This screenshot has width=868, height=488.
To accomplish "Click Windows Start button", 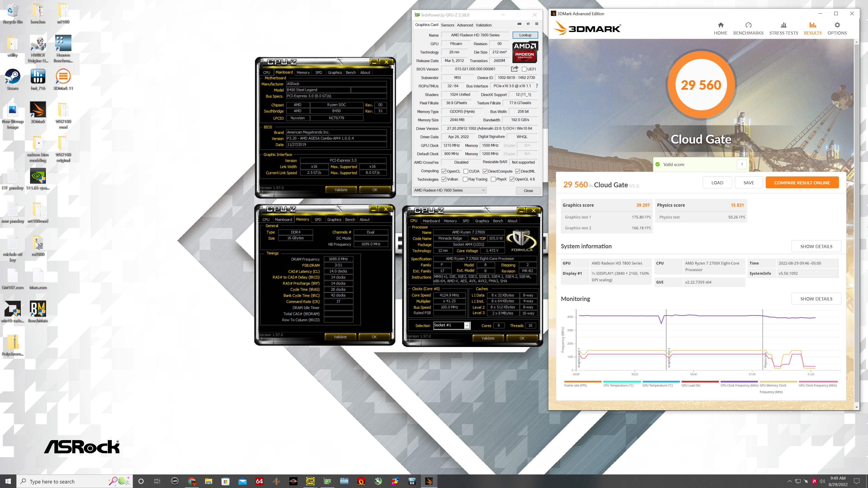I will pos(8,481).
